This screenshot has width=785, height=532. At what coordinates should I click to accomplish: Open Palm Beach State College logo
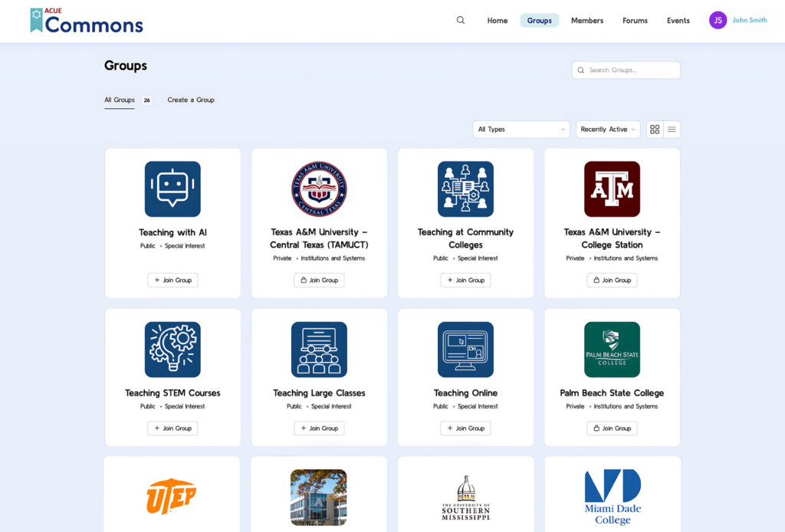coord(612,350)
